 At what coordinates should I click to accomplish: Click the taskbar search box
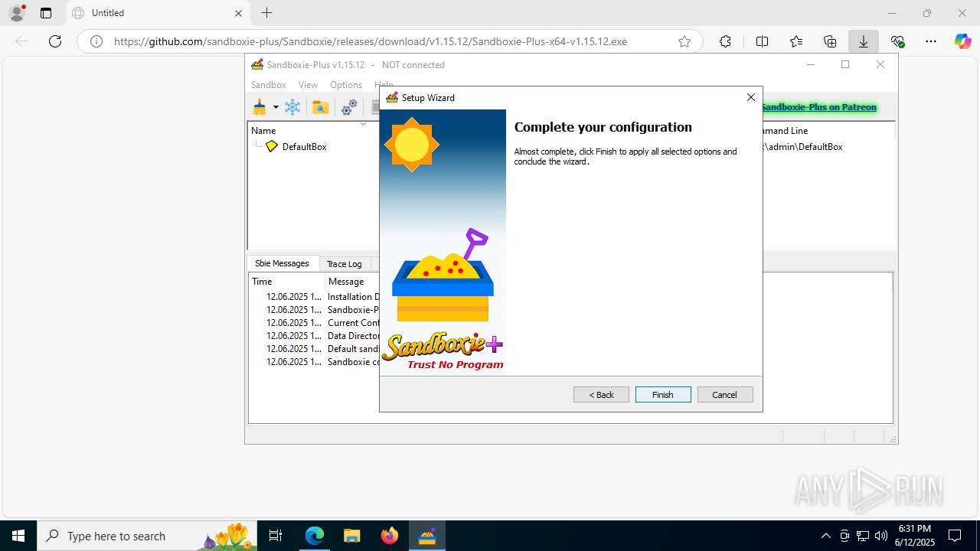(148, 536)
